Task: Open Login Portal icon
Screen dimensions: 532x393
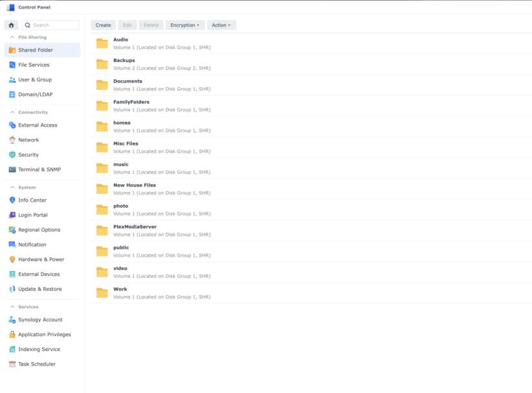Action: point(12,215)
